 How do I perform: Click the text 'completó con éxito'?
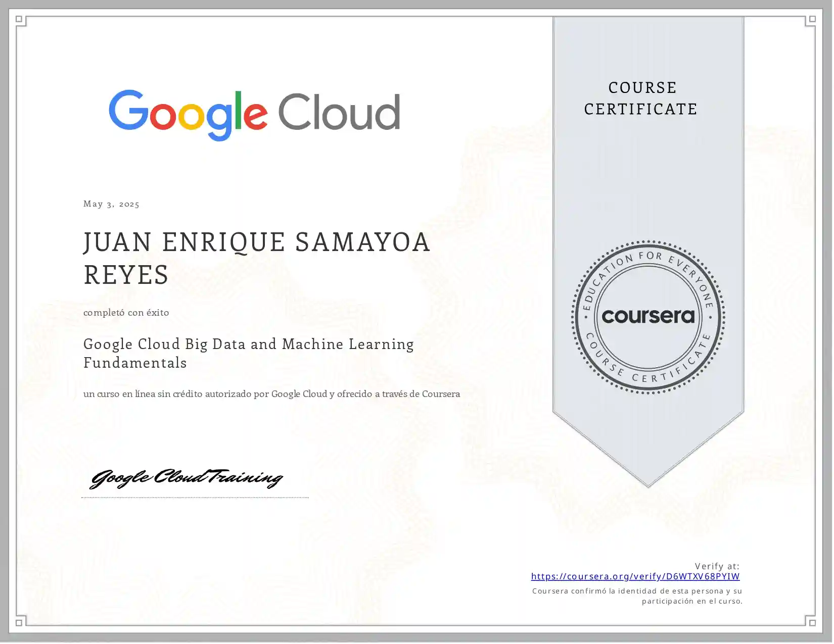[126, 313]
